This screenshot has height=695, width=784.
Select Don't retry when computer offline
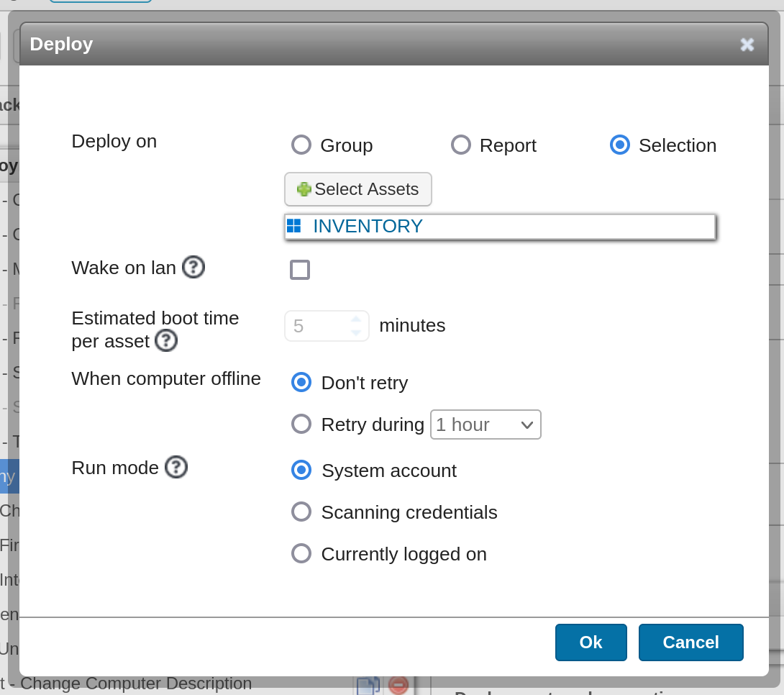[x=301, y=382]
